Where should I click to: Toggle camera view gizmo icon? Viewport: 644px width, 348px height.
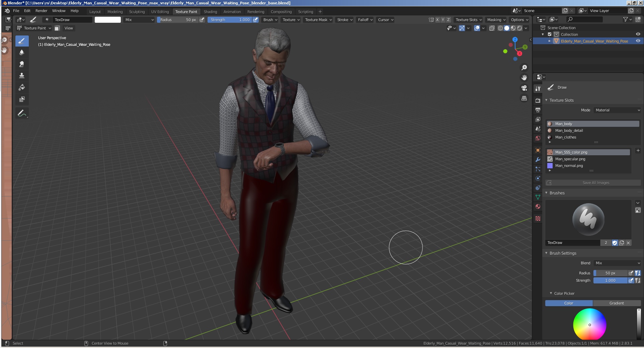coord(524,88)
